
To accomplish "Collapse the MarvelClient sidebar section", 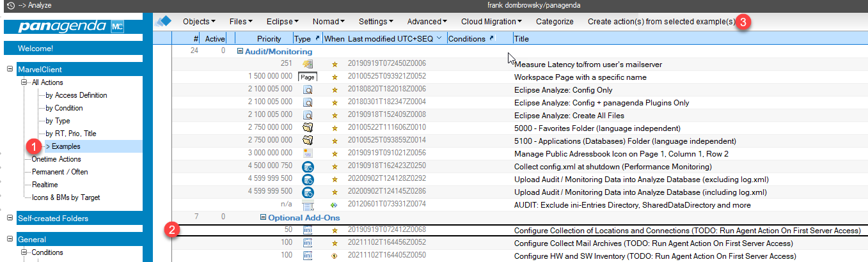I will click(10, 69).
